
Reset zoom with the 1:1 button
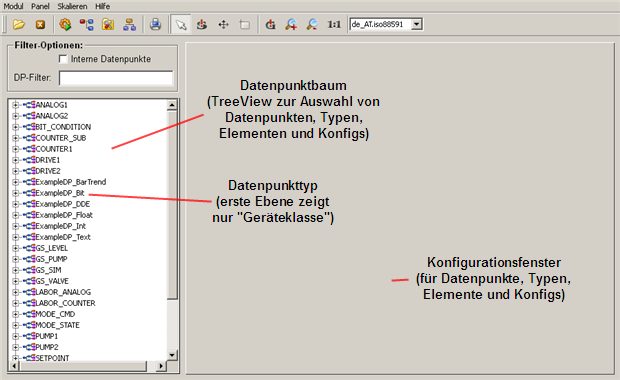pos(334,25)
